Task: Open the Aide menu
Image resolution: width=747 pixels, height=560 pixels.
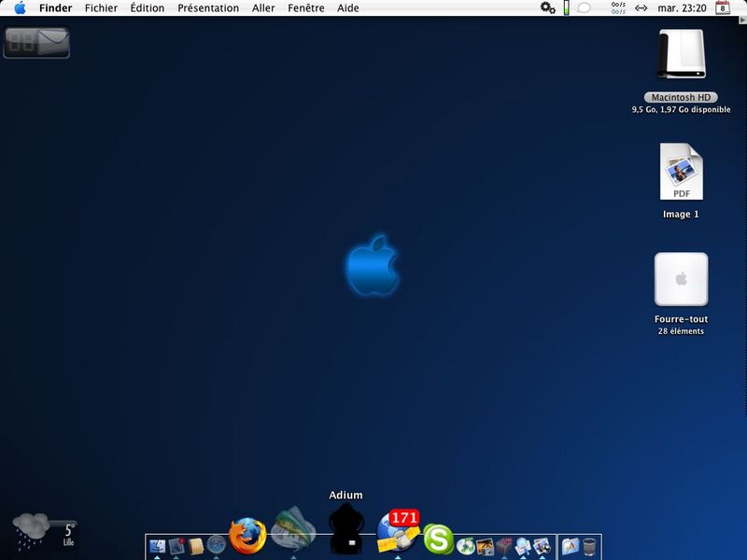Action: pyautogui.click(x=347, y=8)
